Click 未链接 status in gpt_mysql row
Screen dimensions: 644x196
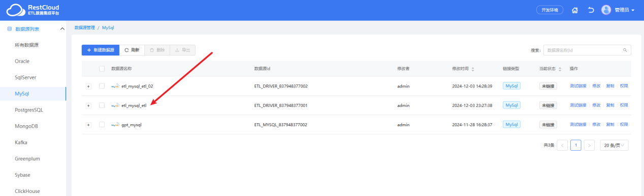coord(548,125)
